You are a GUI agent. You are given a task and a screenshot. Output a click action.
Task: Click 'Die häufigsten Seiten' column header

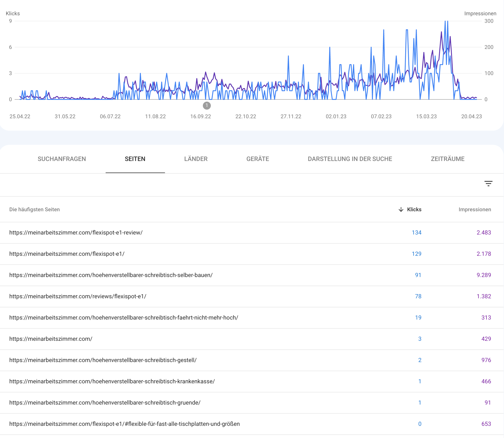35,209
